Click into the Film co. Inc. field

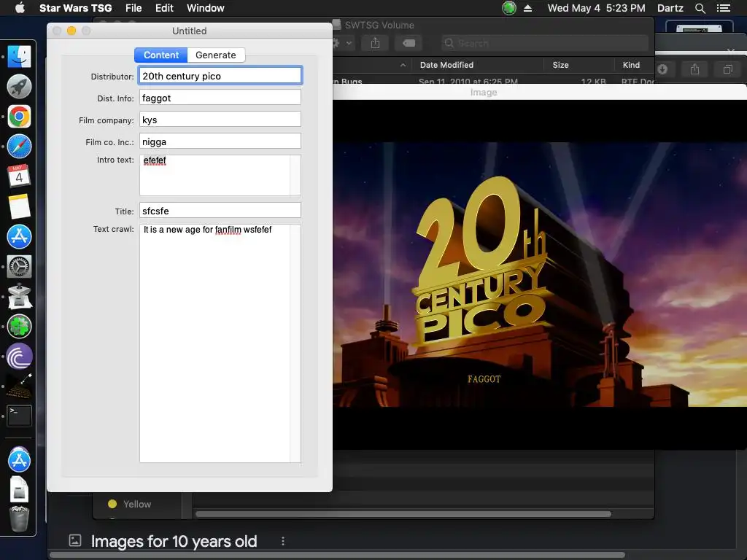pyautogui.click(x=220, y=141)
